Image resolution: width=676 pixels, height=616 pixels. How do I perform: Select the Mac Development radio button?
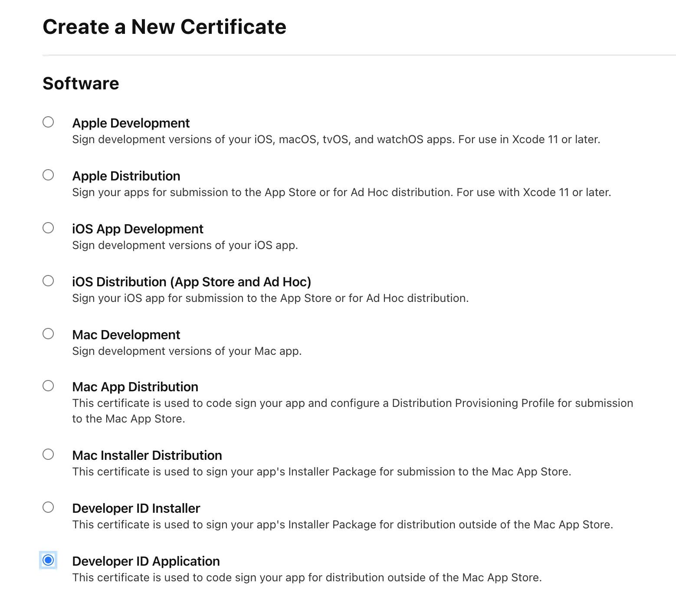tap(48, 334)
